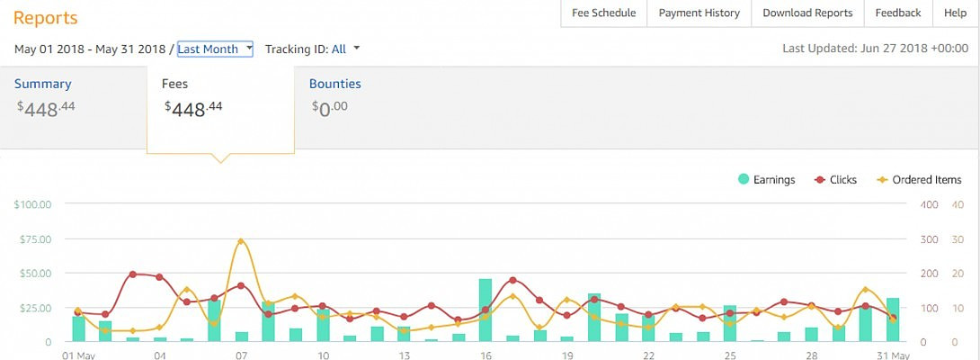The height and width of the screenshot is (360, 980).
Task: View Payment History
Action: click(699, 13)
